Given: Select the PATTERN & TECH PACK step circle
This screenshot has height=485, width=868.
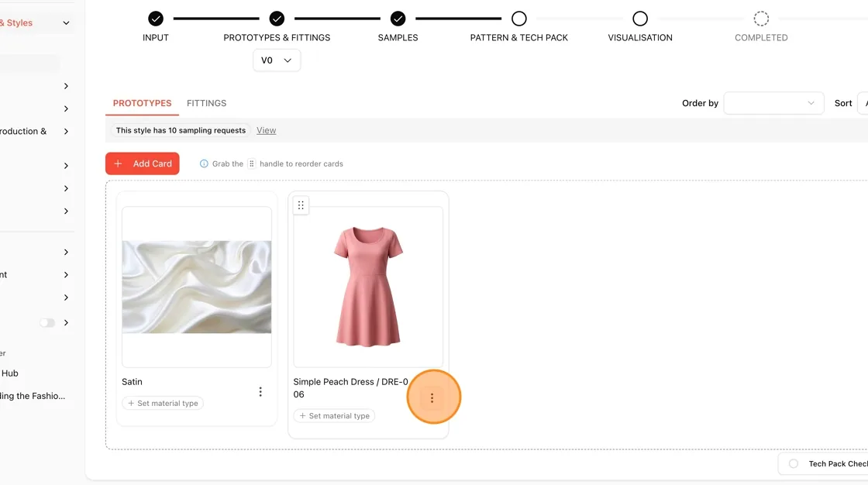Looking at the screenshot, I should (518, 19).
